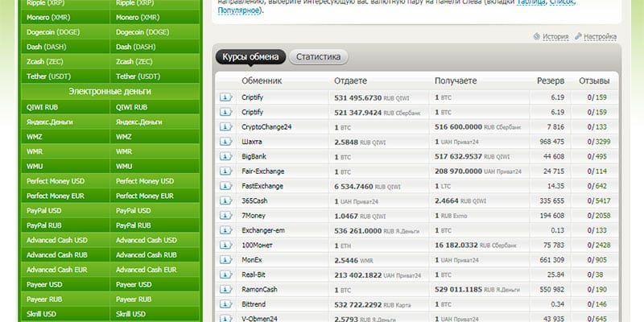Switch to the Статистика tab
Screen dimensions: 644x322
click(318, 57)
